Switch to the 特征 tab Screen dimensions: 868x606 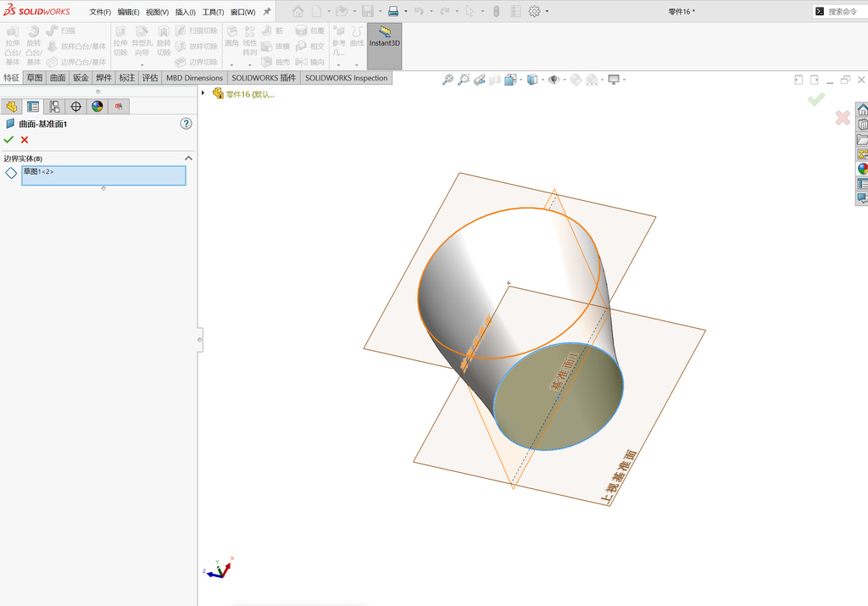[12, 78]
